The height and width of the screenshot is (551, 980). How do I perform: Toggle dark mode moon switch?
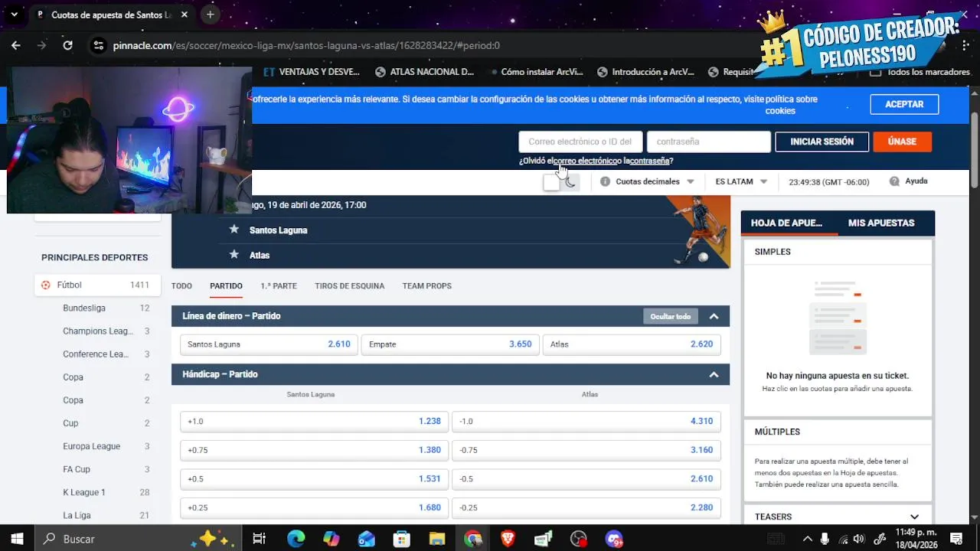coord(561,182)
